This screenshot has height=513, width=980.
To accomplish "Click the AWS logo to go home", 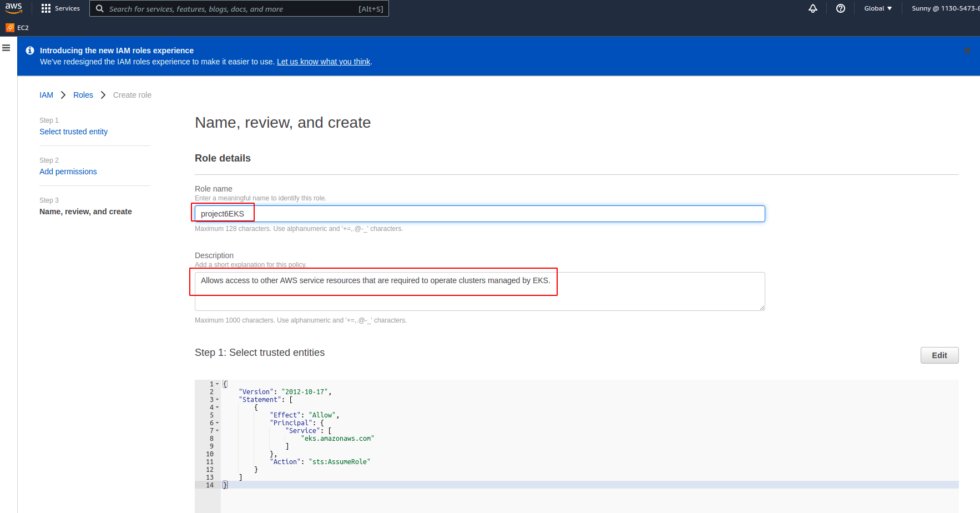I will tap(13, 8).
